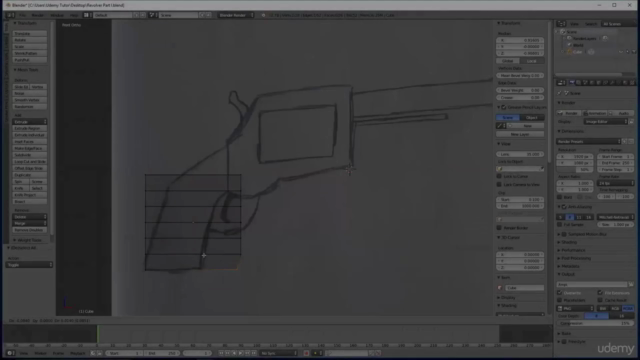Click Extrude Region button
Viewport: 640px width, 360px height.
(30, 128)
